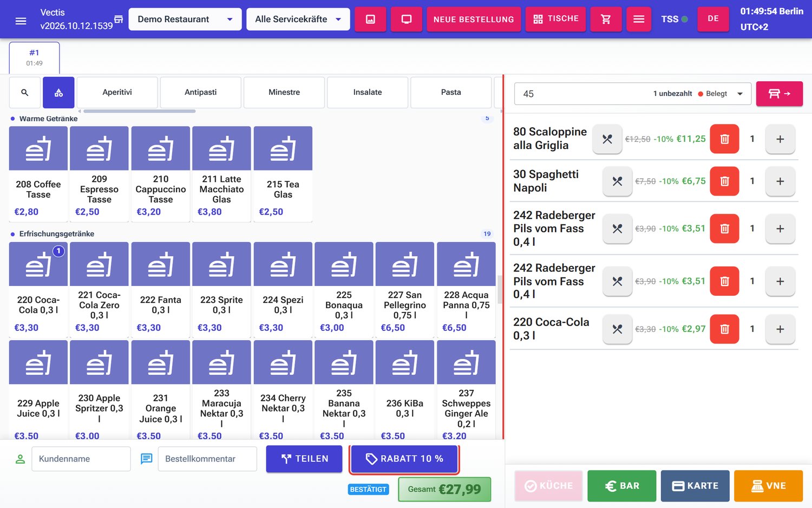812x508 pixels.
Task: Open the TISCHE tables view
Action: [555, 19]
